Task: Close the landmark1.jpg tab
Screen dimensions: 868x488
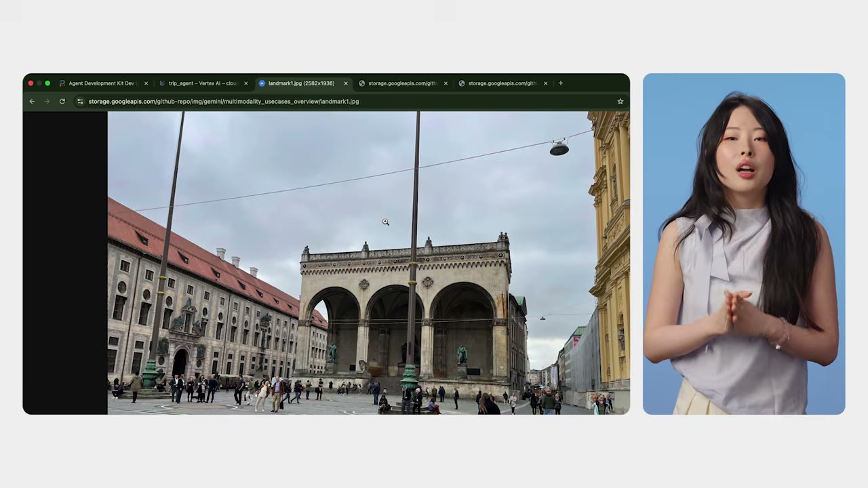Action: coord(346,83)
